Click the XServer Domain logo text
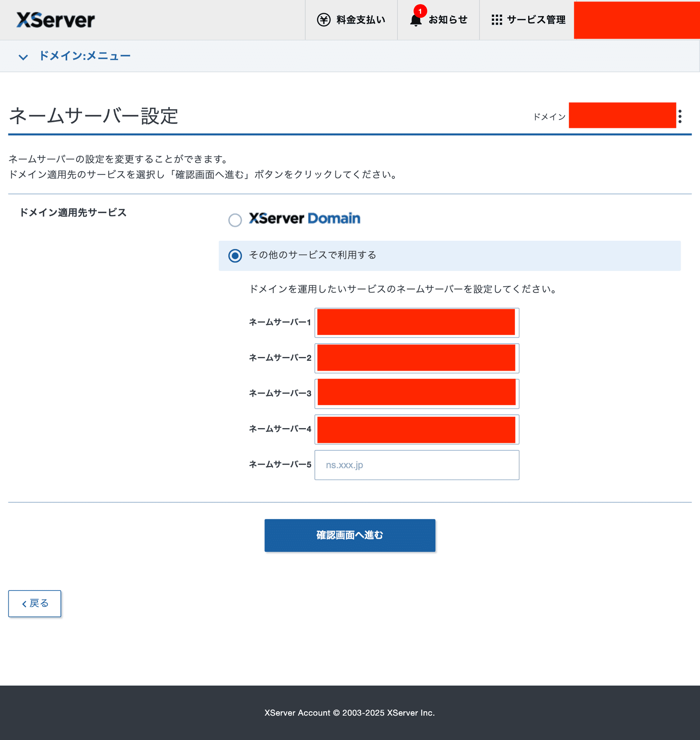 point(304,218)
